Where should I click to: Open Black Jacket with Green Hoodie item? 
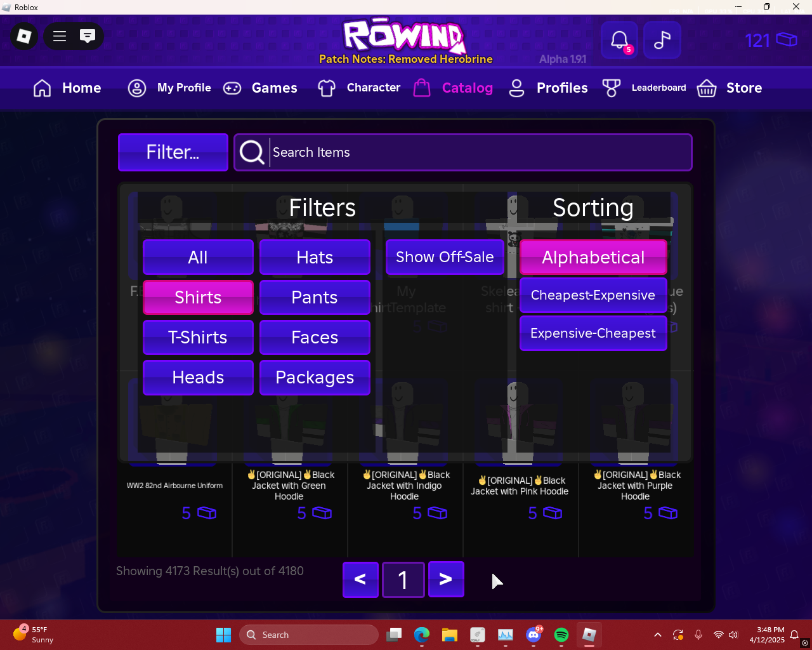tap(289, 486)
